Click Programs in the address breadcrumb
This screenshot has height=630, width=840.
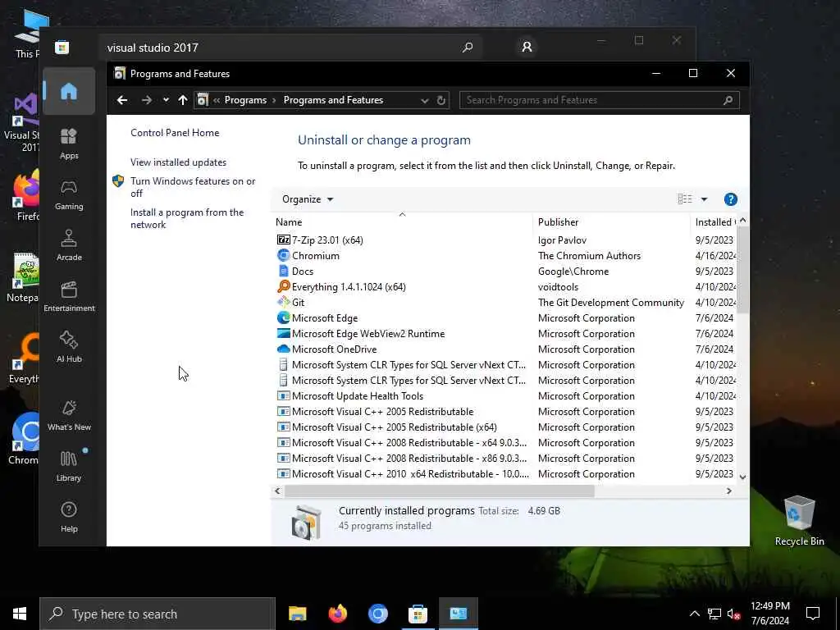tap(245, 100)
